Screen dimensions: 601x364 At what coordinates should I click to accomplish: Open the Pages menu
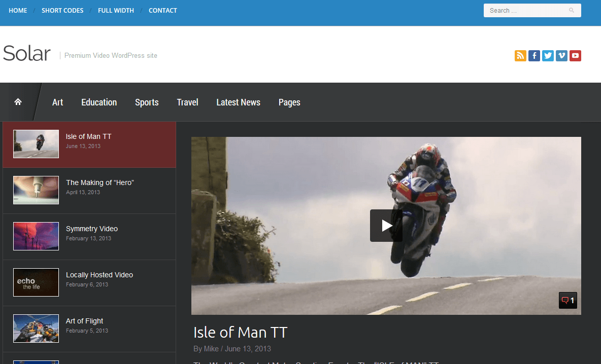coord(289,102)
